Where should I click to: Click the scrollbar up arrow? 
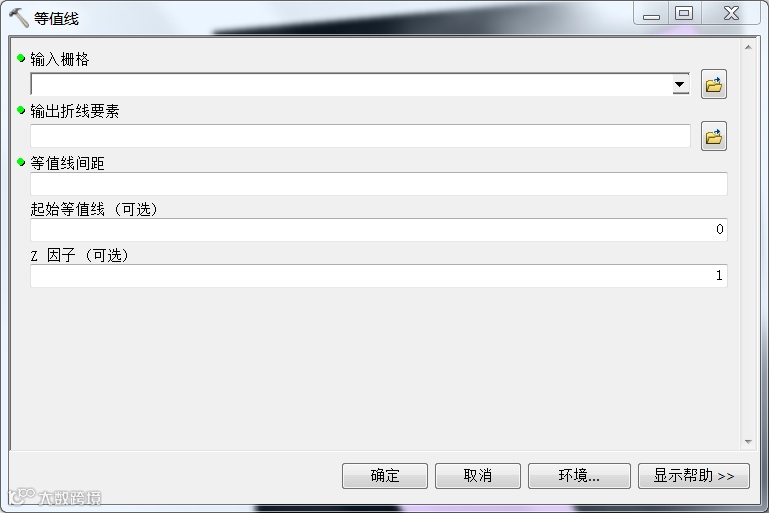[748, 48]
